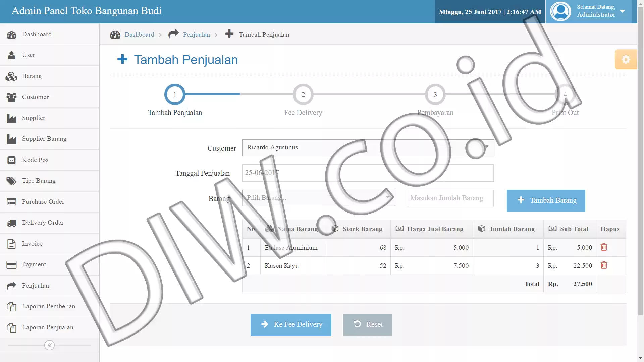Image resolution: width=644 pixels, height=362 pixels.
Task: Click the Masukan Jumlah Barang field
Action: [x=450, y=198]
